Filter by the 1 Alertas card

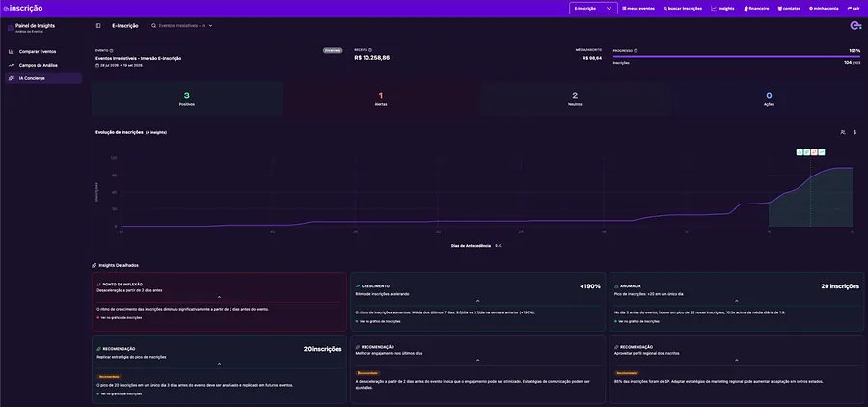[381, 98]
